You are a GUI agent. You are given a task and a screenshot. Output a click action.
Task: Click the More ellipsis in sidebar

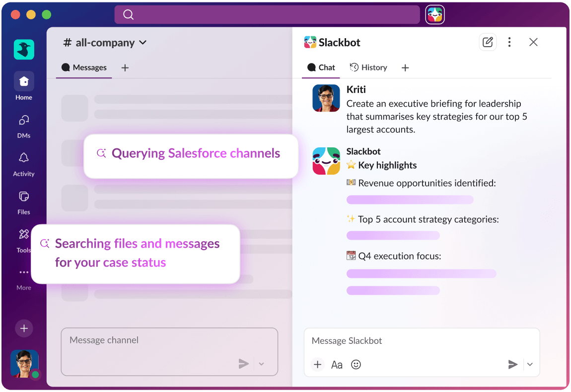[24, 272]
